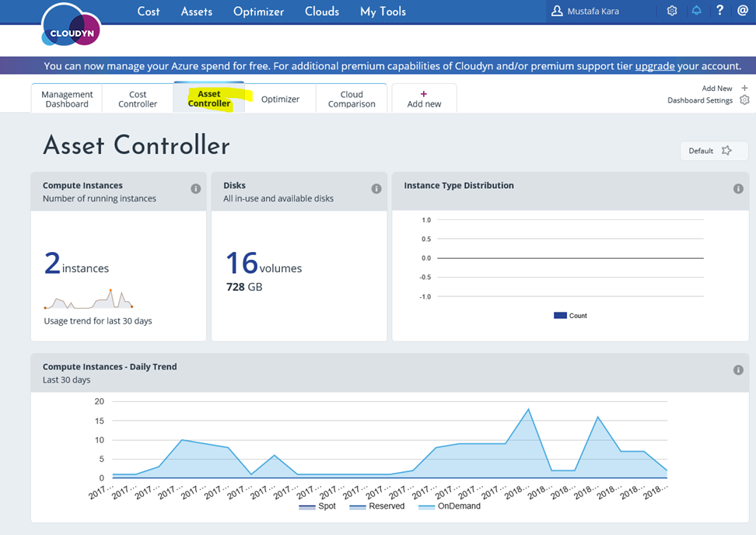Switch to the Cloud Comparison tab
This screenshot has width=756, height=535.
[x=352, y=99]
